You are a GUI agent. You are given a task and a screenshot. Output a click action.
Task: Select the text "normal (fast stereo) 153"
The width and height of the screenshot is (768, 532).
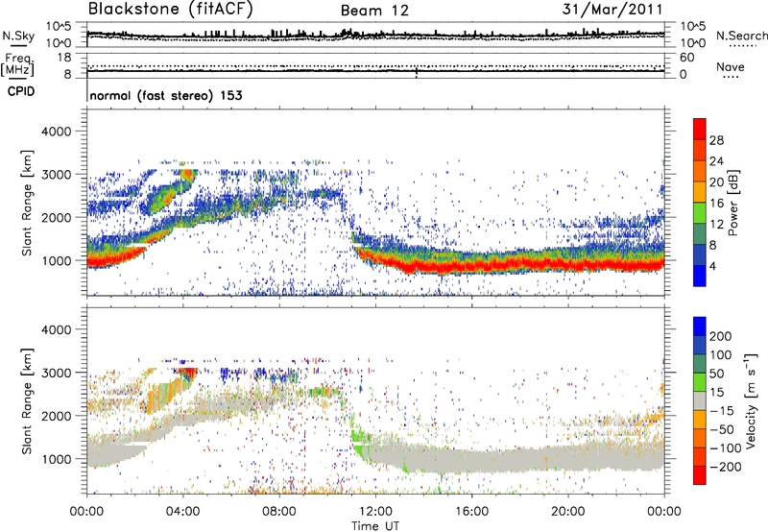[x=166, y=96]
